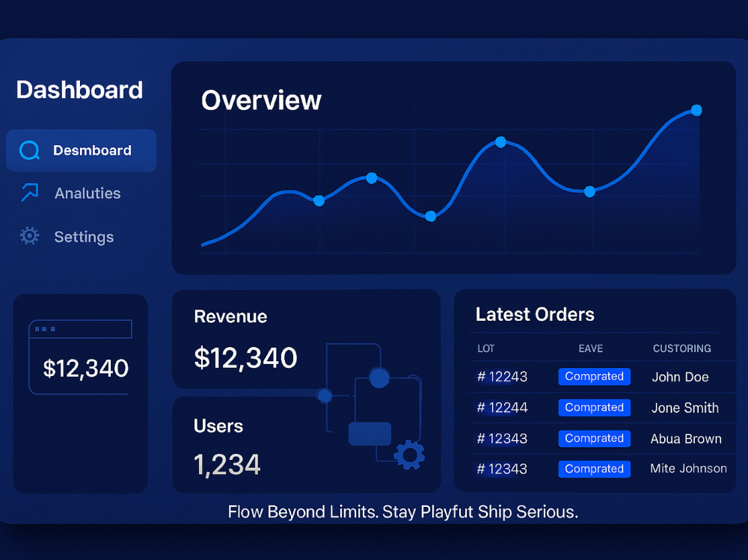Open the Settings sidebar item
This screenshot has width=748, height=560.
tap(67, 236)
